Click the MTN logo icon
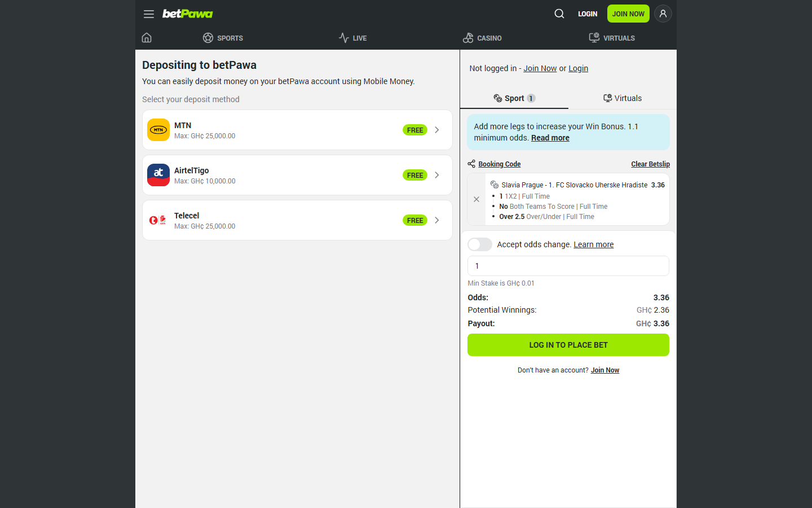 (x=158, y=130)
